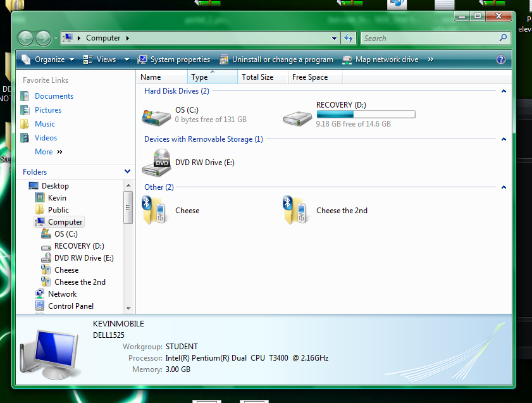Click the Pictures icon in Favorite Links
532x403 pixels.
(x=25, y=110)
